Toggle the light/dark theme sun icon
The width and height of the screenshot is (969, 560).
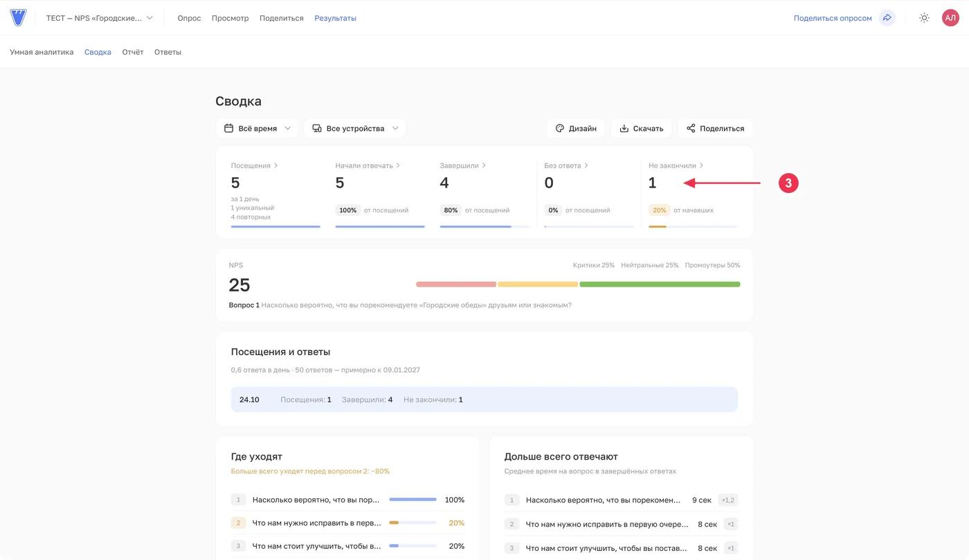pos(924,18)
